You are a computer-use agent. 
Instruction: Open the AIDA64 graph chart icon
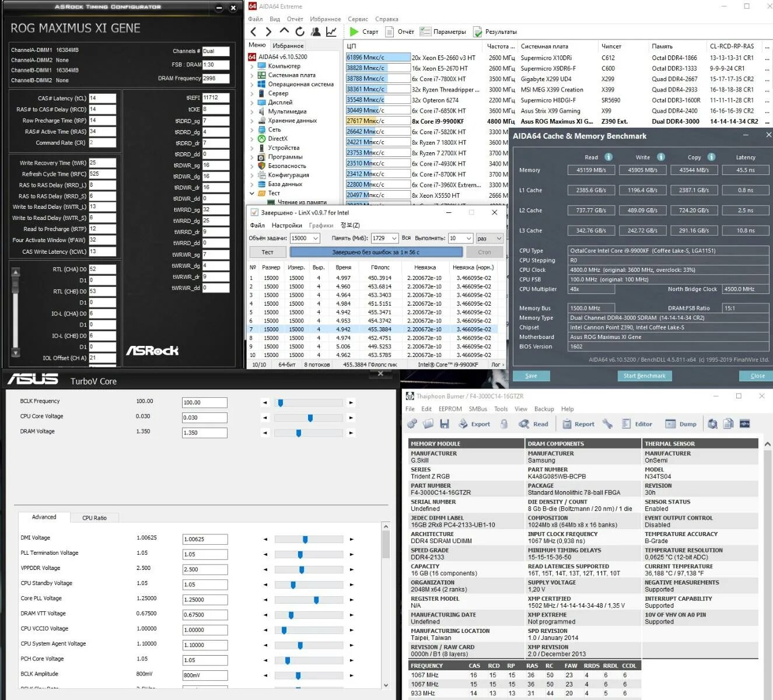point(331,32)
